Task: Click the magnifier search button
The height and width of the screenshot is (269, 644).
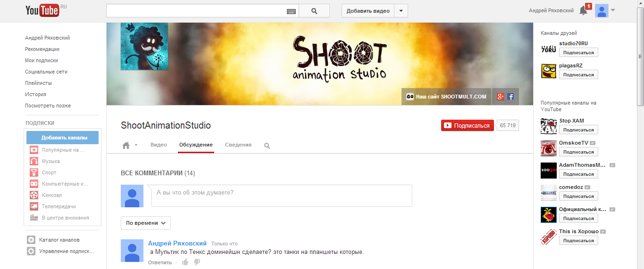Action: (x=314, y=11)
